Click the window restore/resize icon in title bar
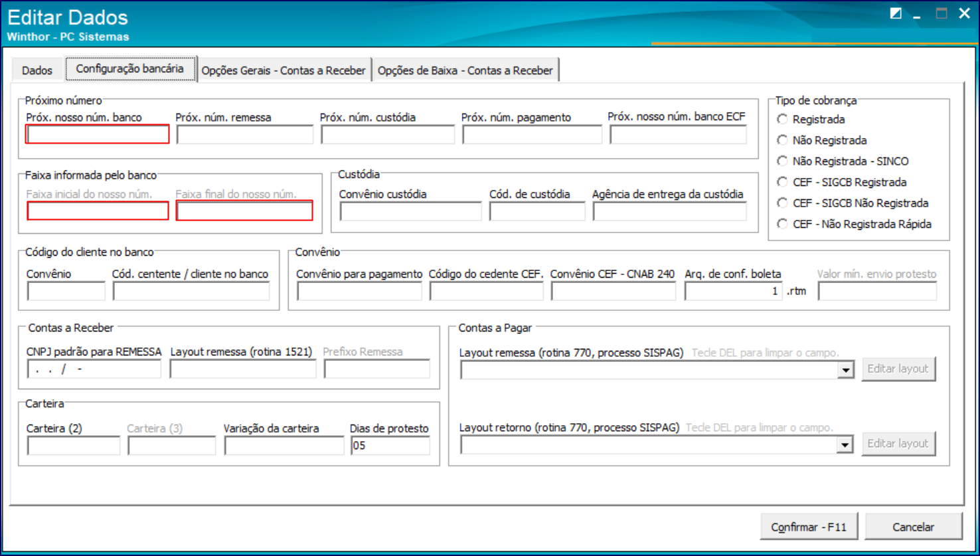Viewport: 980px width, 556px height. [x=896, y=13]
